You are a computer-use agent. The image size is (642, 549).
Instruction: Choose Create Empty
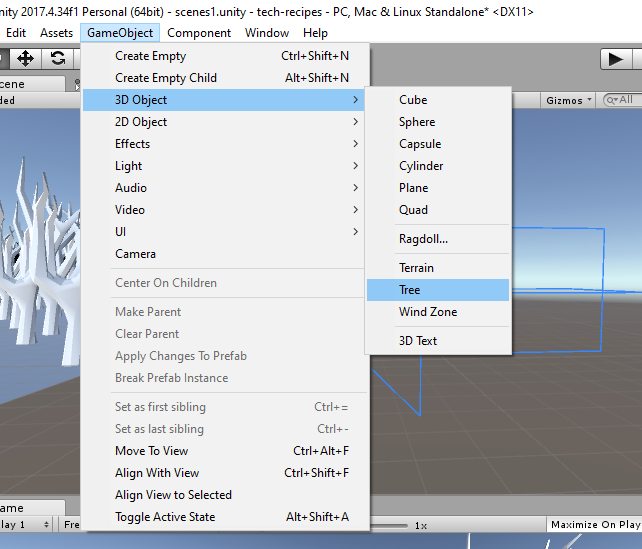[224, 56]
